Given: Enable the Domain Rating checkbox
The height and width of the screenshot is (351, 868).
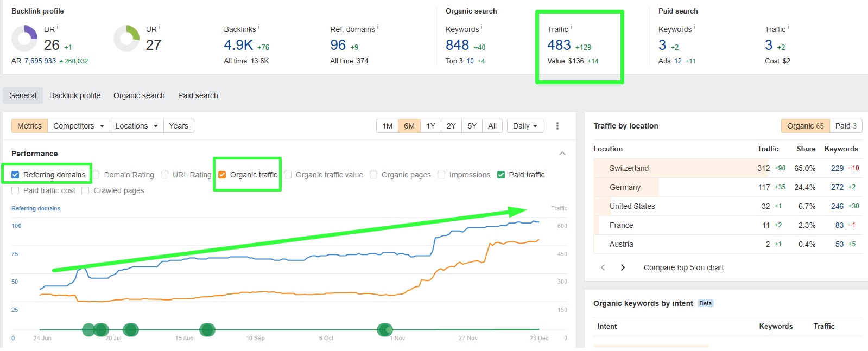Looking at the screenshot, I should point(96,175).
